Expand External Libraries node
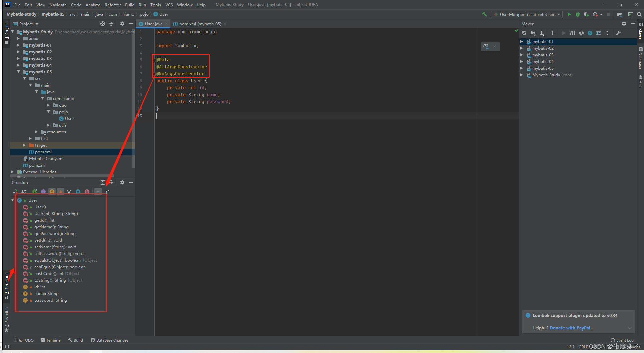Image resolution: width=644 pixels, height=353 pixels. (12, 172)
